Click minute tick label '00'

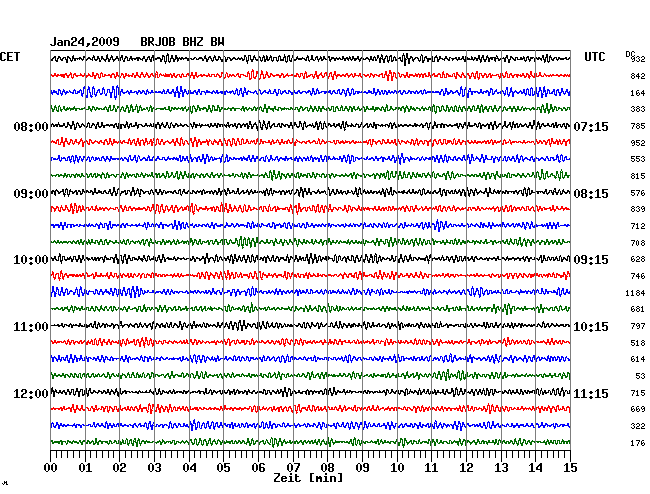pos(51,467)
